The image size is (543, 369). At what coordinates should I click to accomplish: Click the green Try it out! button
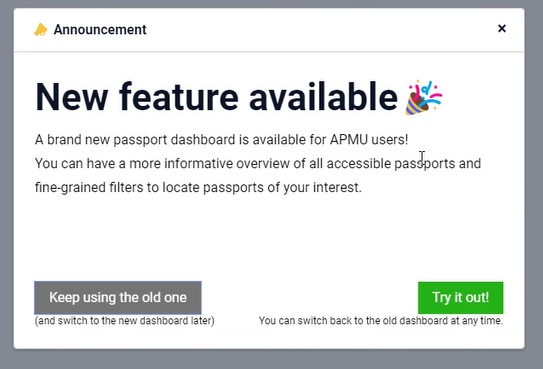[461, 298]
